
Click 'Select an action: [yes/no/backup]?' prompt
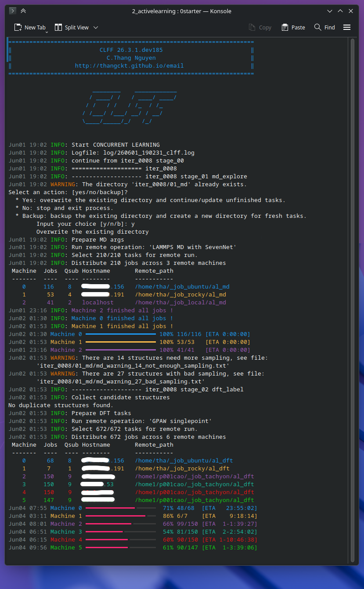(68, 192)
